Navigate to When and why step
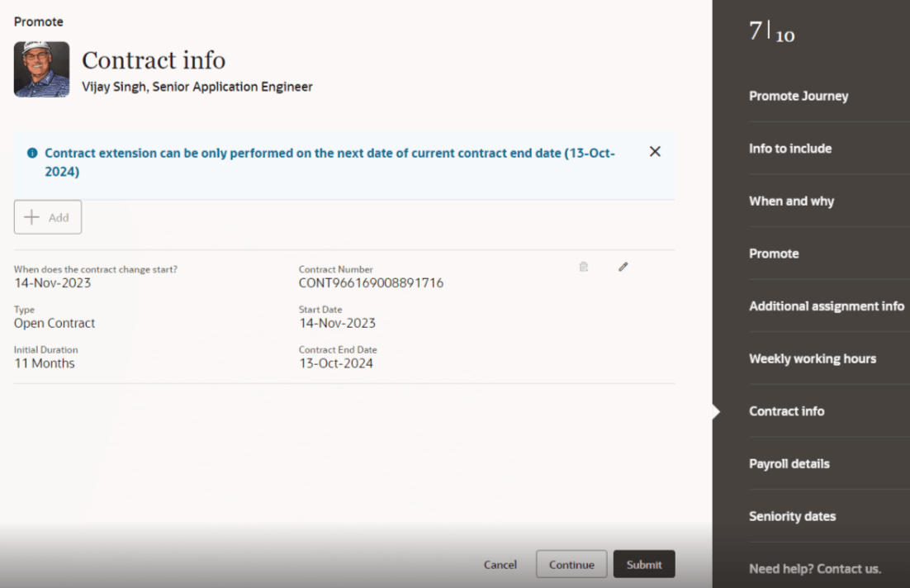 (x=791, y=202)
